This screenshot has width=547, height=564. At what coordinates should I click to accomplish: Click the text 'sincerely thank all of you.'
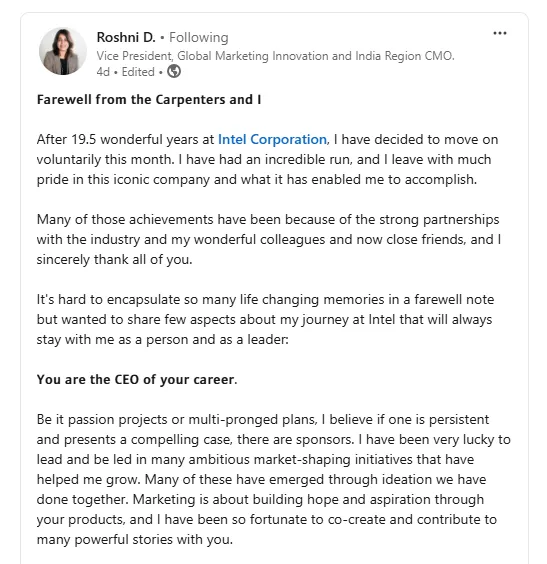click(114, 260)
